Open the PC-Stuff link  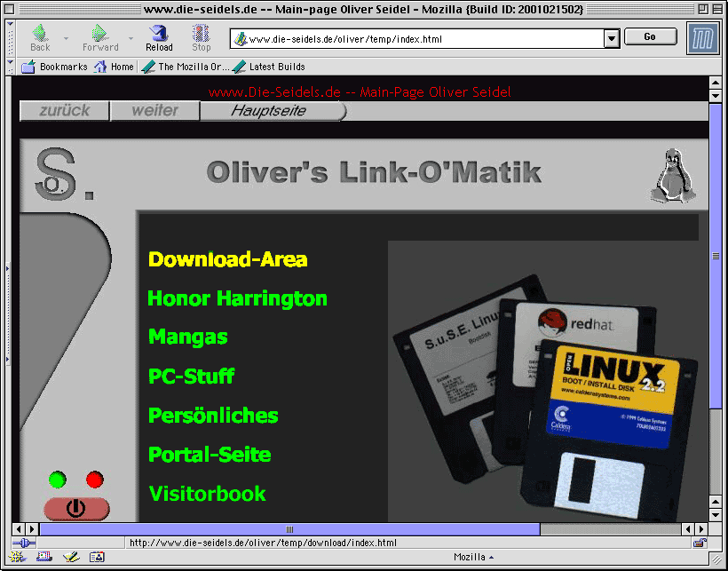click(191, 377)
